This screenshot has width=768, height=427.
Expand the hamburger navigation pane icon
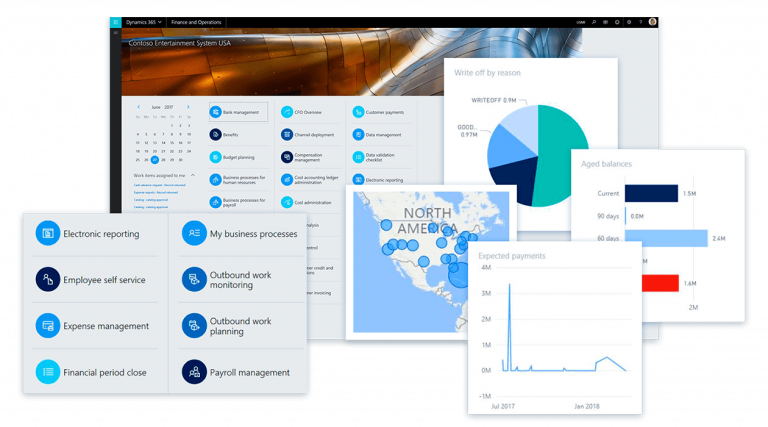(116, 32)
